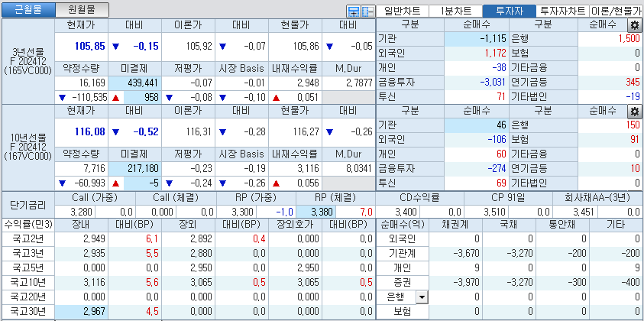Open the 투자자차트 tab
The height and width of the screenshot is (321, 644).
click(563, 11)
